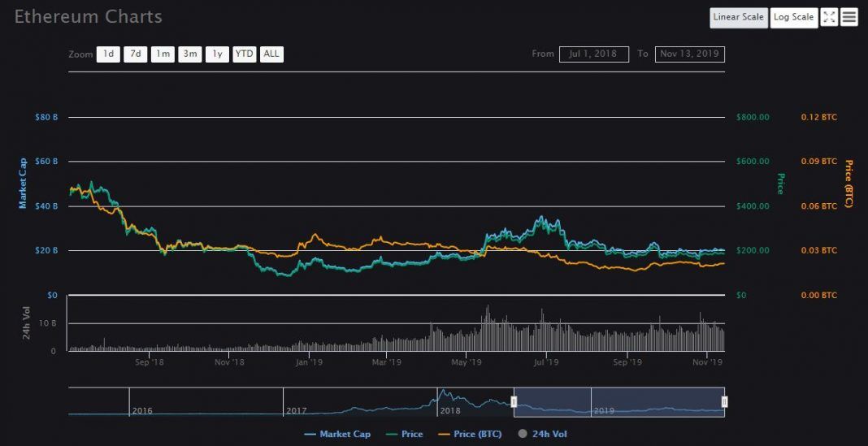Open the chart hamburger menu
Image resolution: width=868 pixels, height=446 pixels.
click(848, 17)
